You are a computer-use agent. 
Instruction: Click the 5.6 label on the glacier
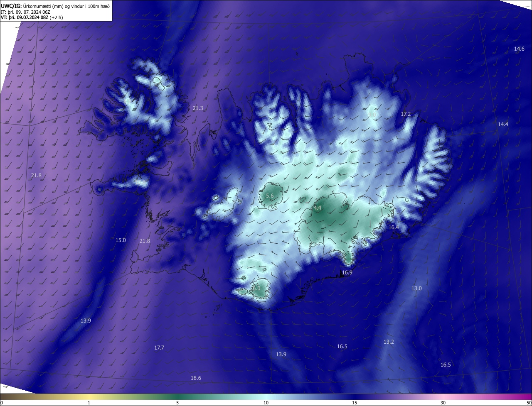point(270,196)
